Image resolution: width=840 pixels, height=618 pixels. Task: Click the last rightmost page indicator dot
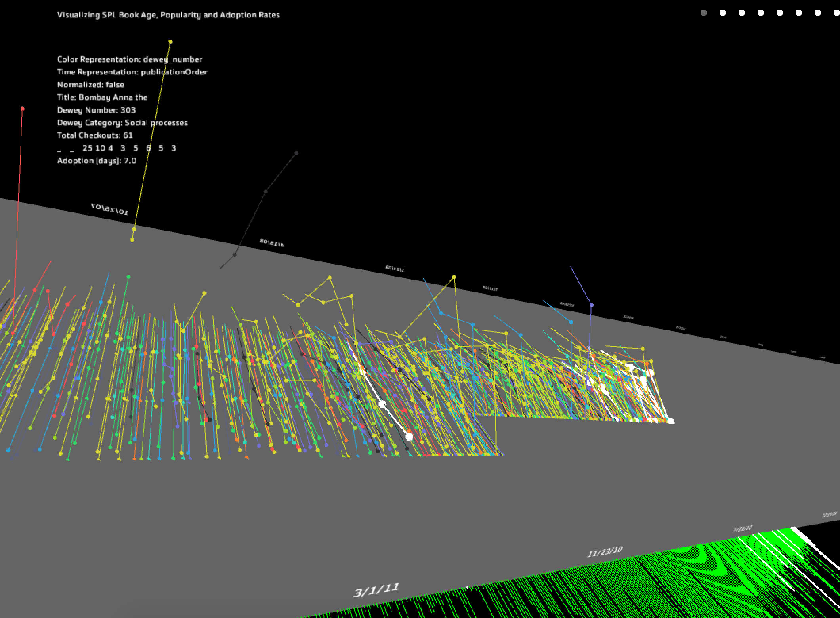pos(836,13)
